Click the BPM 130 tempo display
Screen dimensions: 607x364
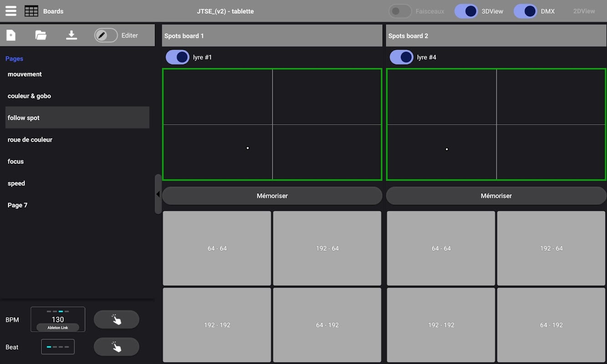pyautogui.click(x=58, y=319)
